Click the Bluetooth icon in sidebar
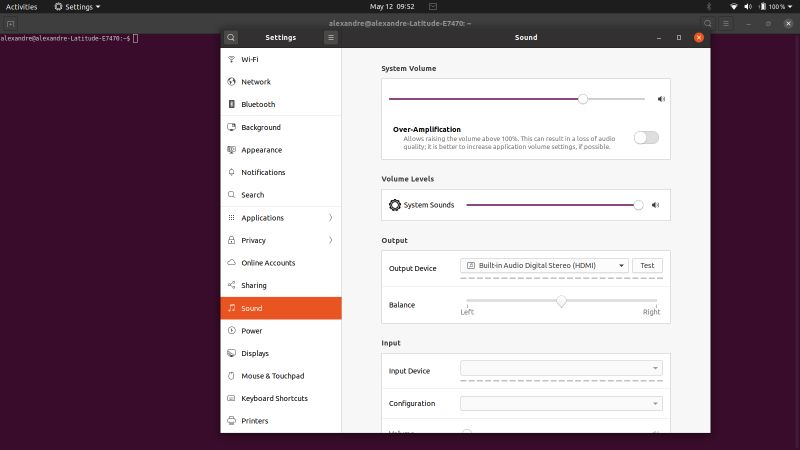Screen dimensions: 800x450 coord(232,104)
